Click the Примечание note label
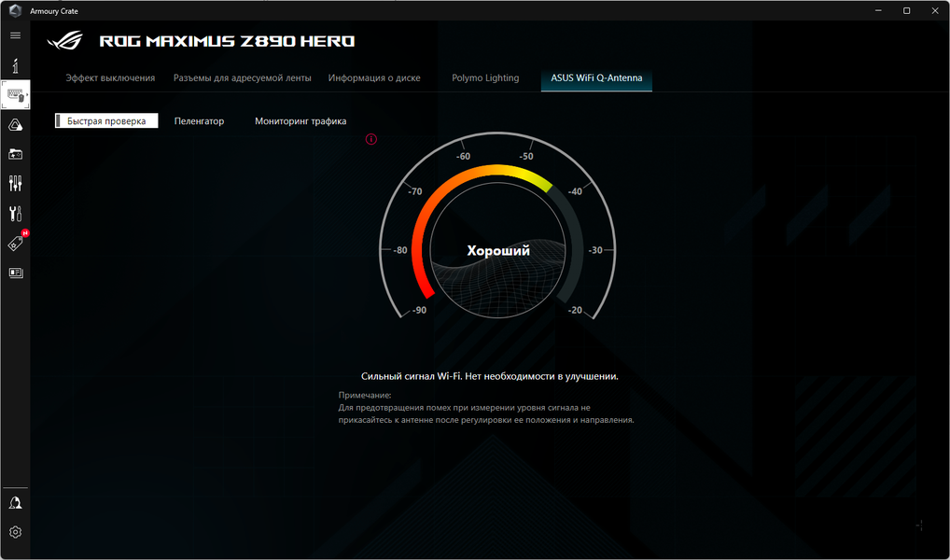 click(x=365, y=395)
